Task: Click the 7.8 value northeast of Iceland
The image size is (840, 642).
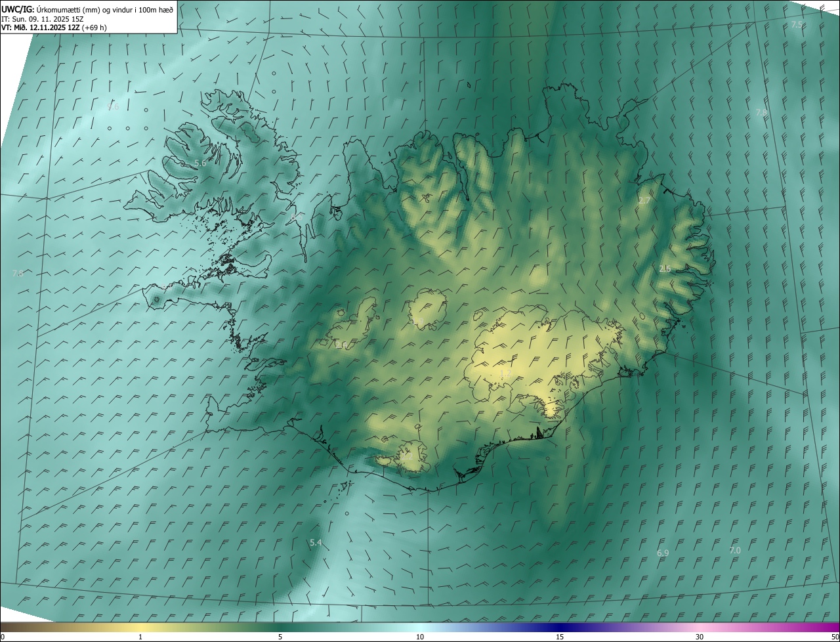Action: coord(761,112)
